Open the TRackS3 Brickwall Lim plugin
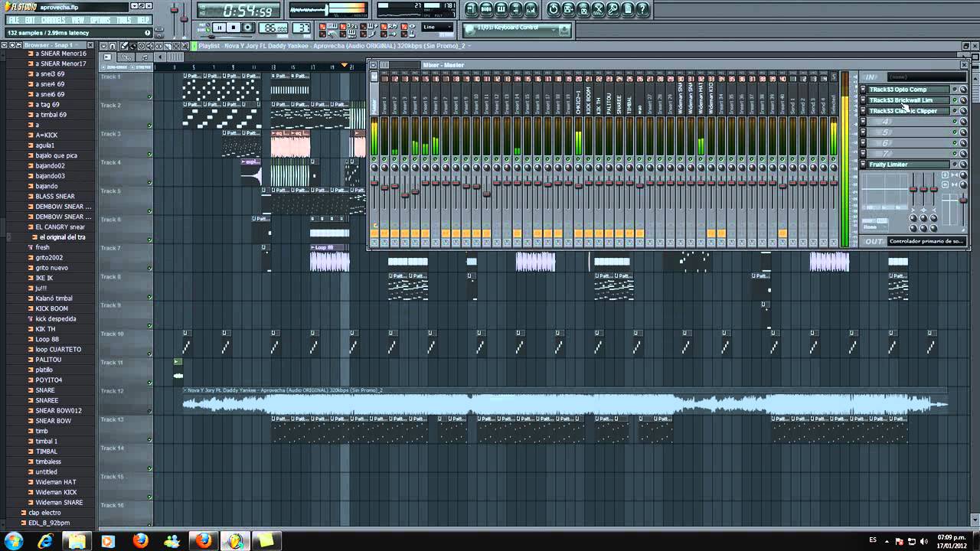 coord(909,100)
